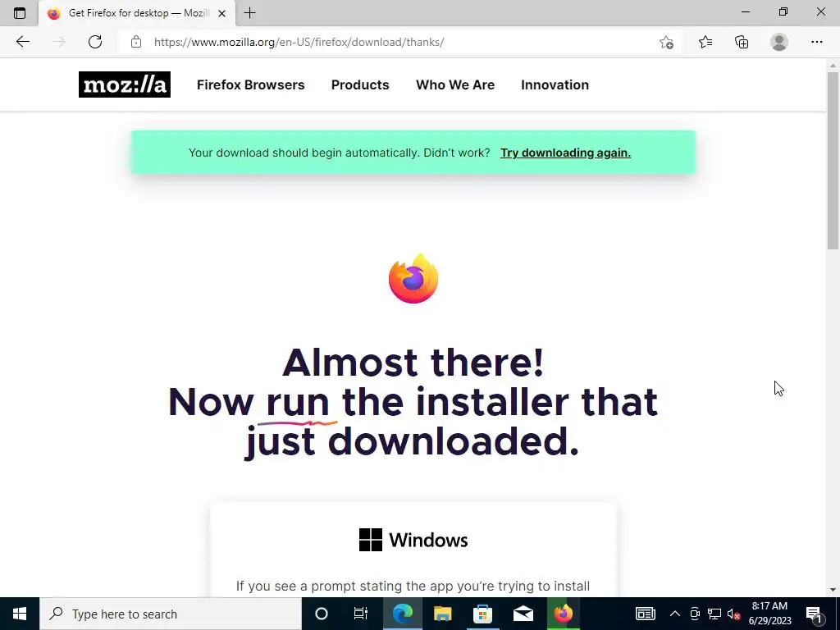Click the Mozilla logo

point(125,84)
